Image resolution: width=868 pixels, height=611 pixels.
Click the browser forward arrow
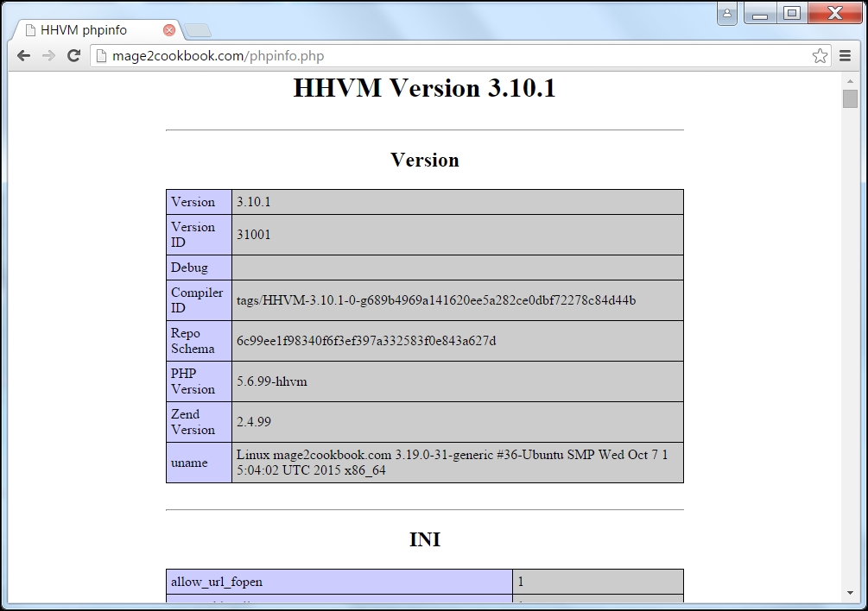(48, 55)
